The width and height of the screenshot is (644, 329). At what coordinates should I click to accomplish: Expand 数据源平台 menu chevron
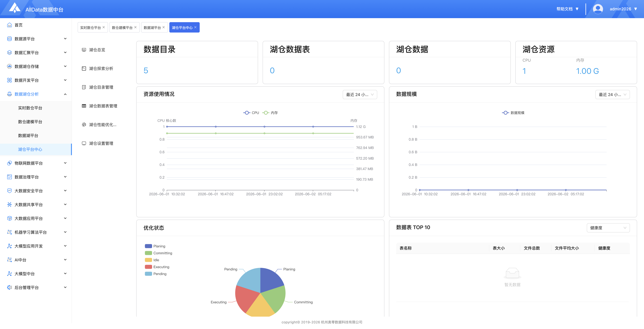click(x=65, y=39)
